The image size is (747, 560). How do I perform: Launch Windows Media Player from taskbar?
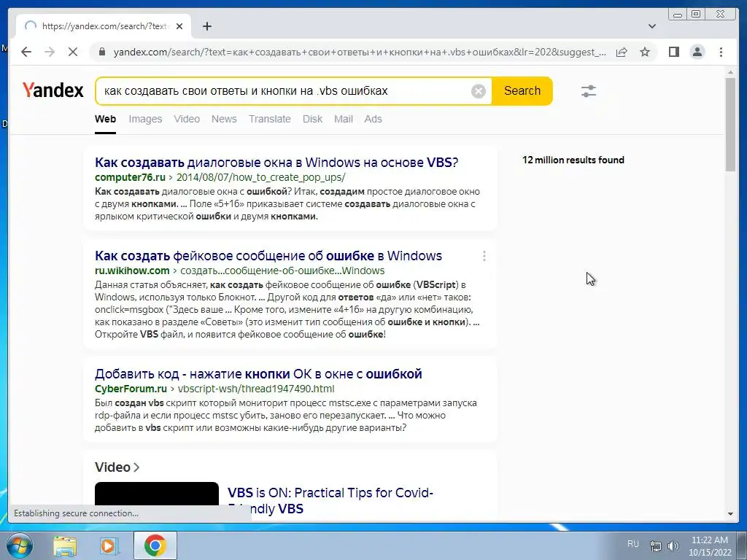[x=109, y=545]
